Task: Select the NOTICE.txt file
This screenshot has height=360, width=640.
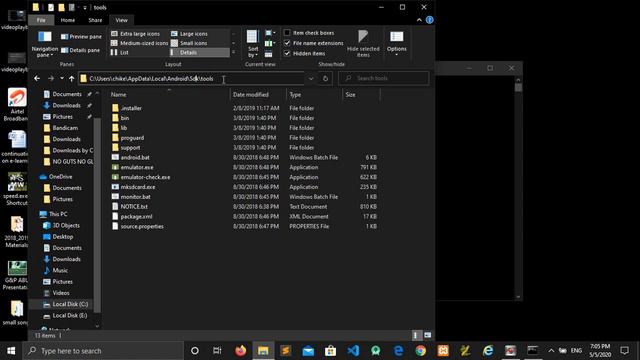Action: [129, 207]
